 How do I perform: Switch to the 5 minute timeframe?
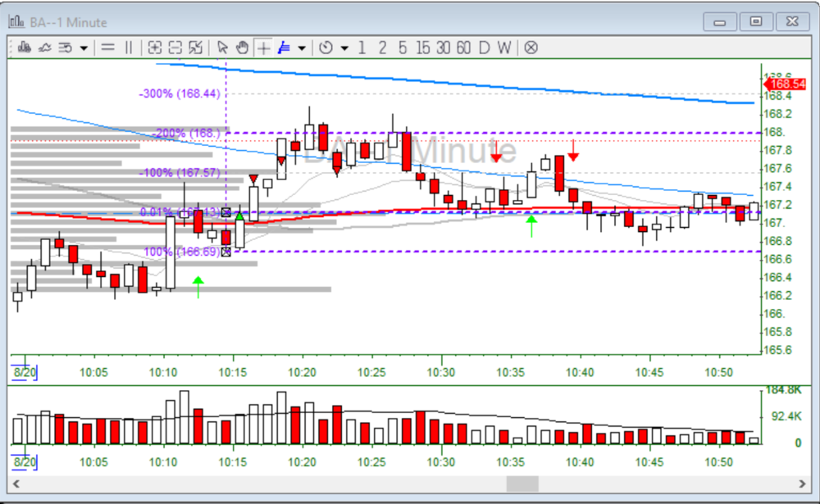(403, 48)
